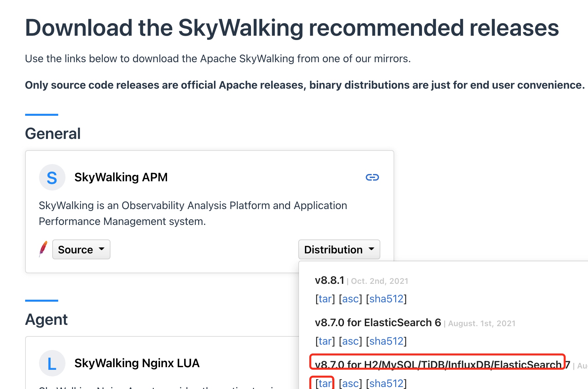Click the blue L avatar icon
588x389 pixels.
pyautogui.click(x=52, y=364)
